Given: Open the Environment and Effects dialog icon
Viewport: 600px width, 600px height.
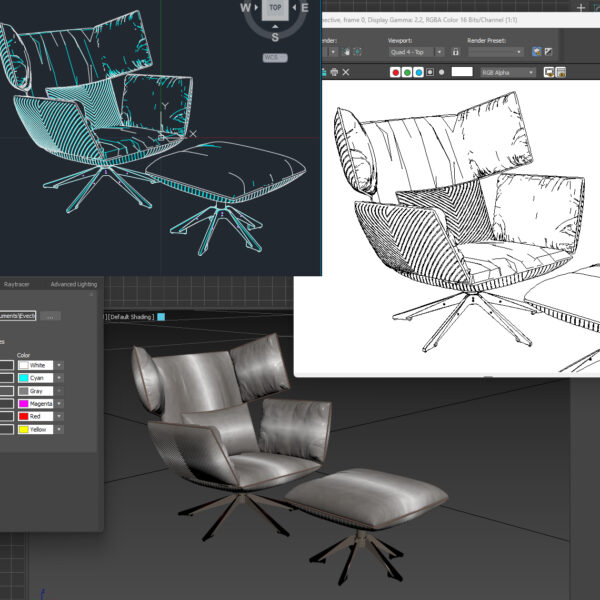Looking at the screenshot, I should 548,52.
